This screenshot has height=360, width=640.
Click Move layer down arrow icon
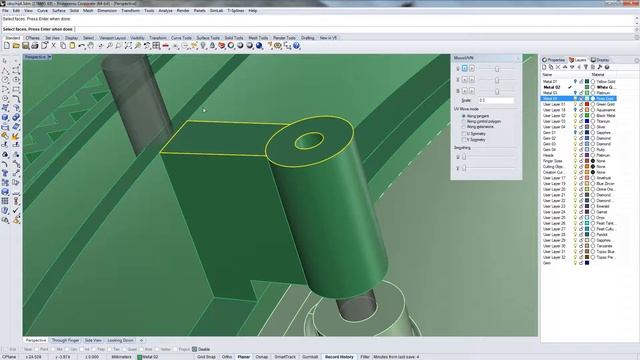click(x=572, y=67)
